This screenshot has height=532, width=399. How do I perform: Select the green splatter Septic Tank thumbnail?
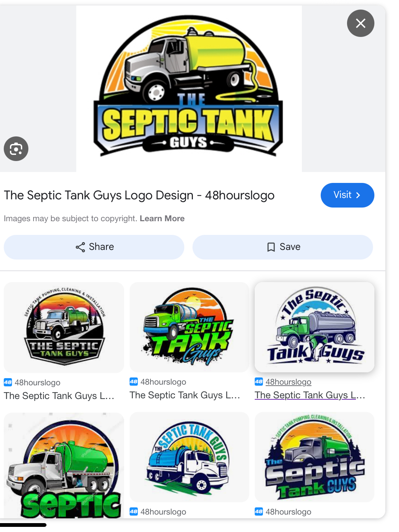(189, 327)
